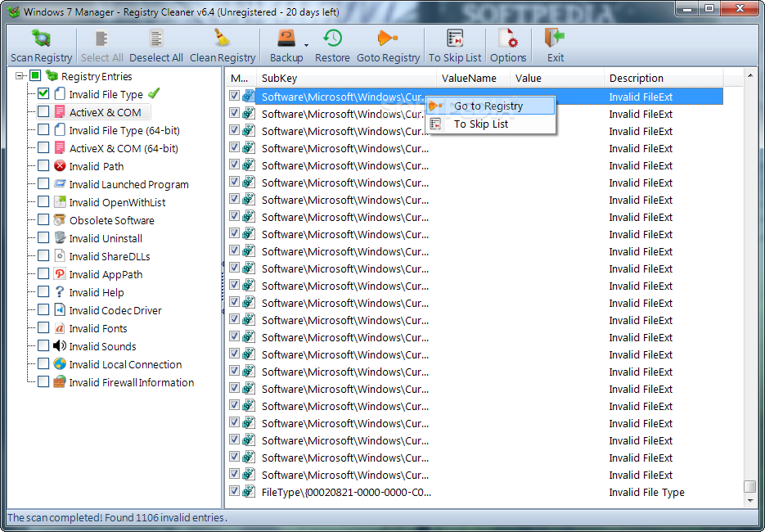Click the list scrollbar up arrow

750,75
